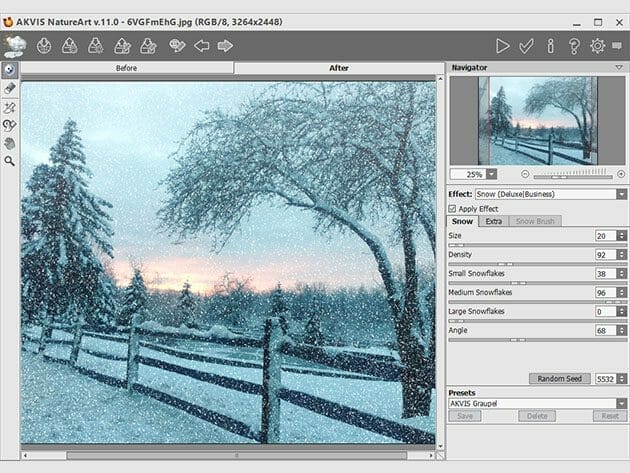Select the Zoom magnifier tool
This screenshot has height=473, width=630.
(10, 160)
